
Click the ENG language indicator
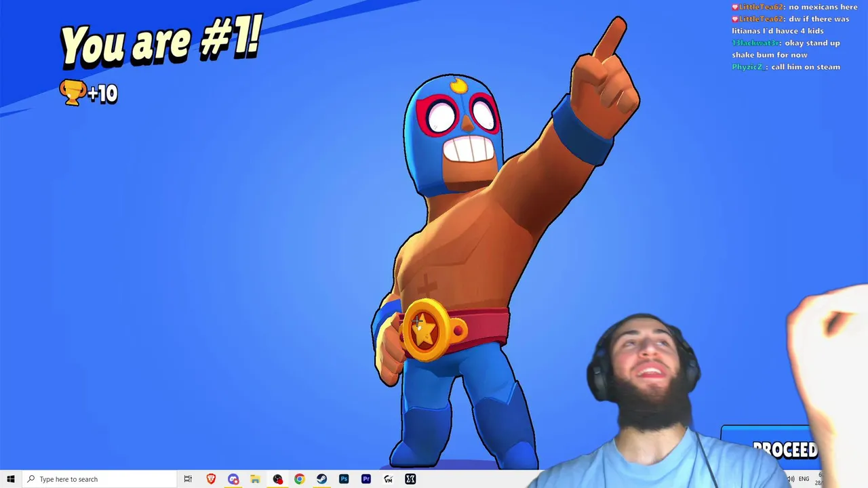805,479
